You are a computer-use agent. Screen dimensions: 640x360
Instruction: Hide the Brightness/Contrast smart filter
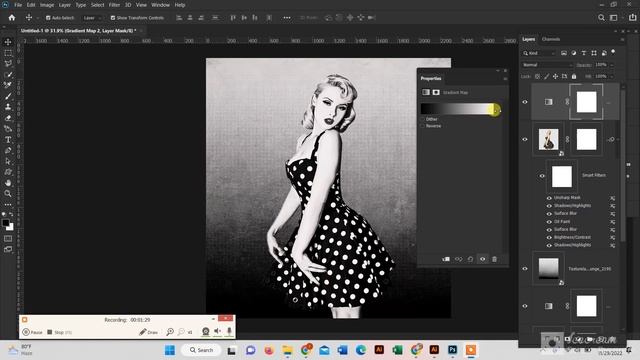[x=549, y=238]
